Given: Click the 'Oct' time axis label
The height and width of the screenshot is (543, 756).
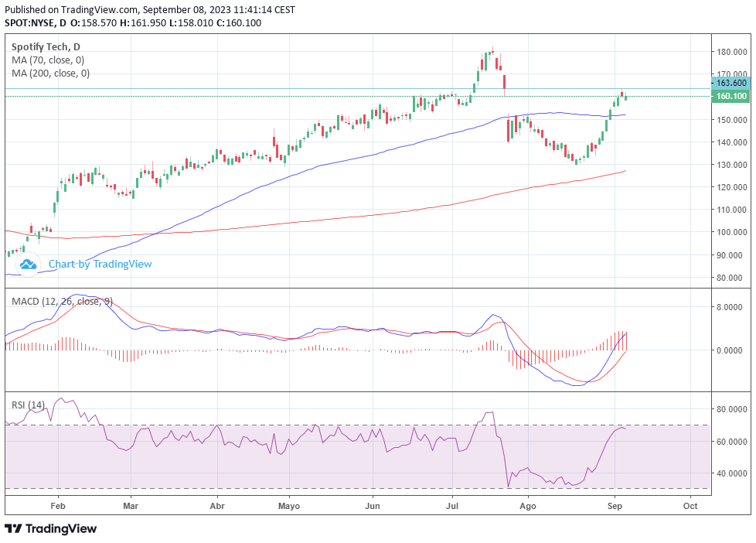Looking at the screenshot, I should pyautogui.click(x=690, y=506).
